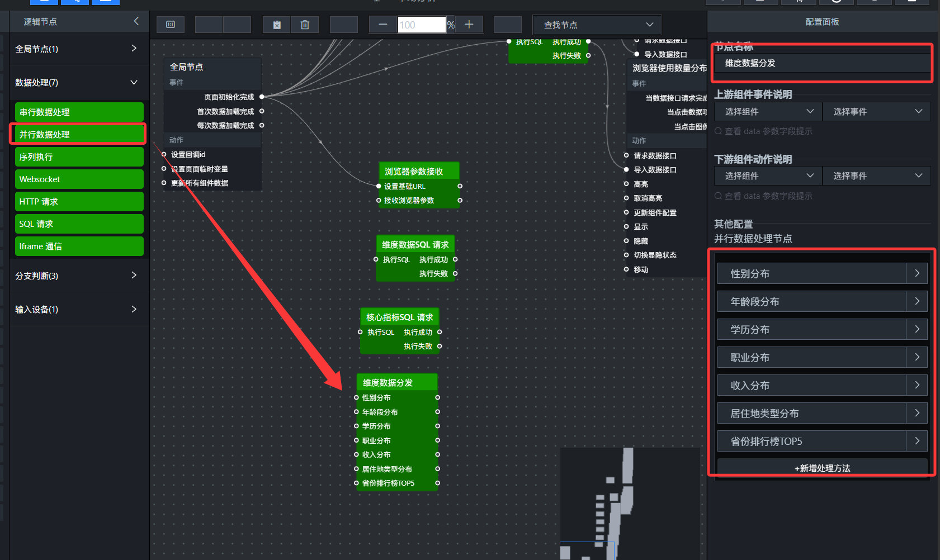Click 核心指标SQL 执行失败 output port
Screen dimensions: 940x560
(440, 346)
